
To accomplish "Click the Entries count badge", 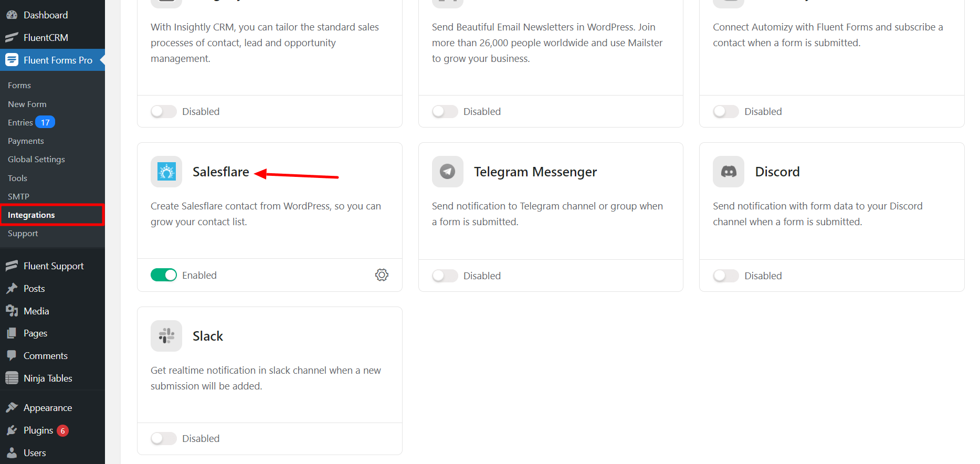I will coord(45,122).
